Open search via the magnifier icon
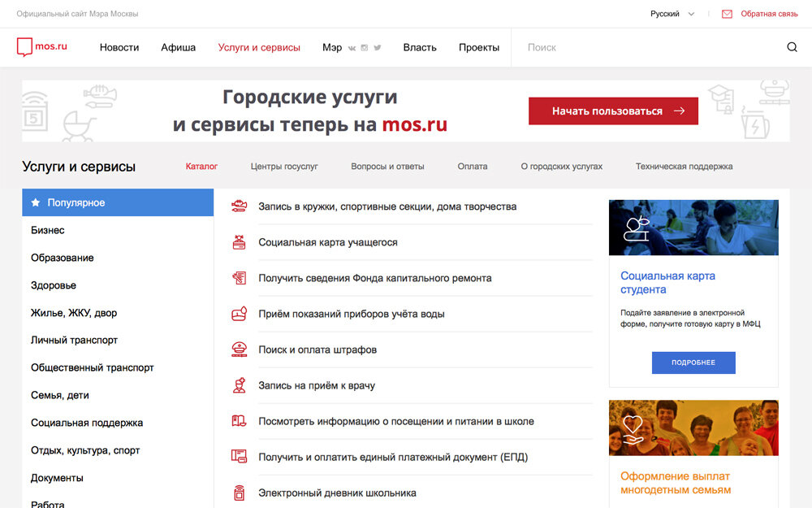This screenshot has height=508, width=812. point(792,47)
